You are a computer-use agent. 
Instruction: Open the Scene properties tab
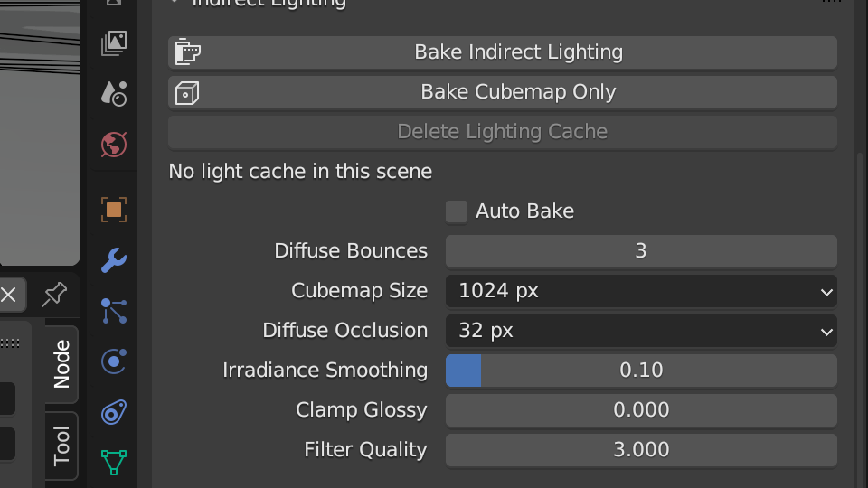114,93
